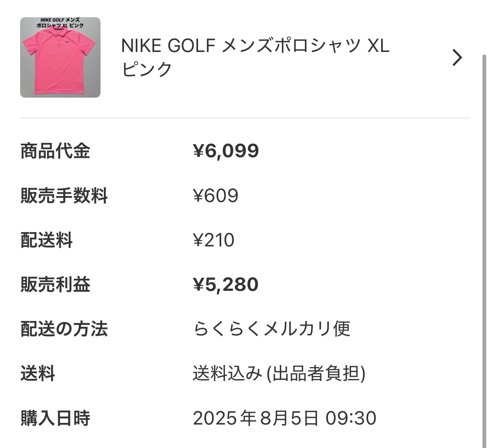Tap the right chevron beside the item title
Screen dimensions: 490x448
pyautogui.click(x=457, y=57)
